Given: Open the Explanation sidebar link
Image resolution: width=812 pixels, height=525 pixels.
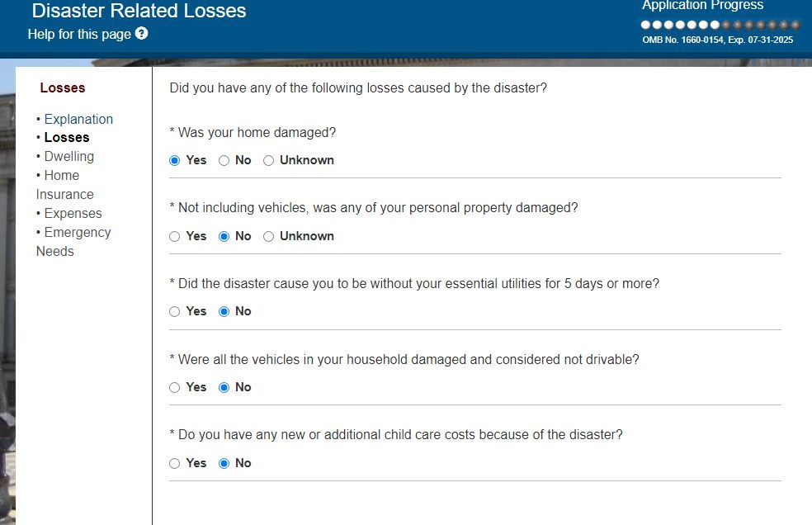Looking at the screenshot, I should [78, 119].
